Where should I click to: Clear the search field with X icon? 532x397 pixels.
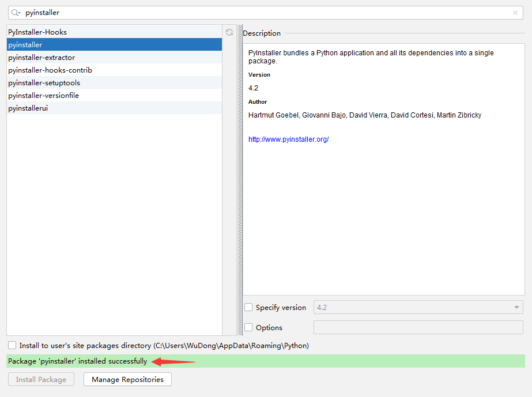(515, 13)
